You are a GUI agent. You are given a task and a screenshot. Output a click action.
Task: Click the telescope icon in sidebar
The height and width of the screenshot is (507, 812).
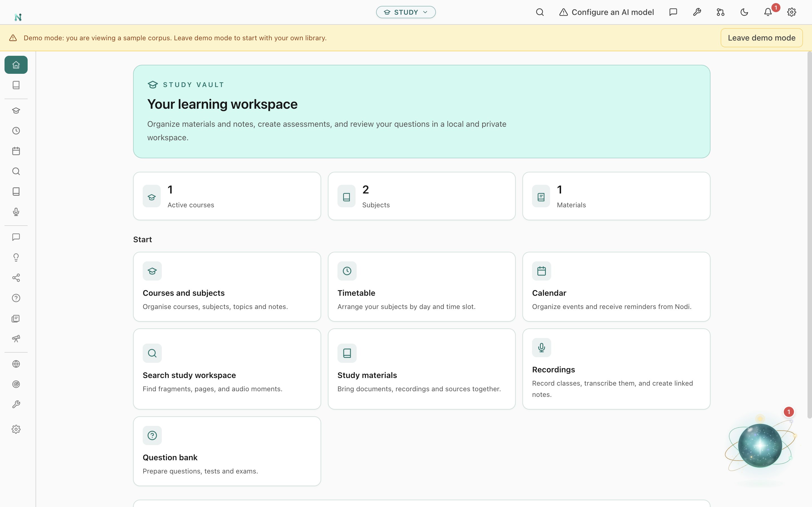click(16, 339)
